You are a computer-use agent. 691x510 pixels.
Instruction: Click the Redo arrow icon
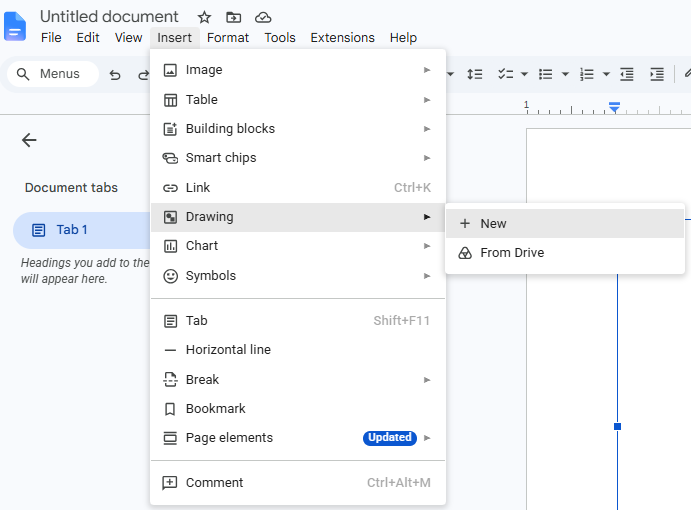[143, 74]
